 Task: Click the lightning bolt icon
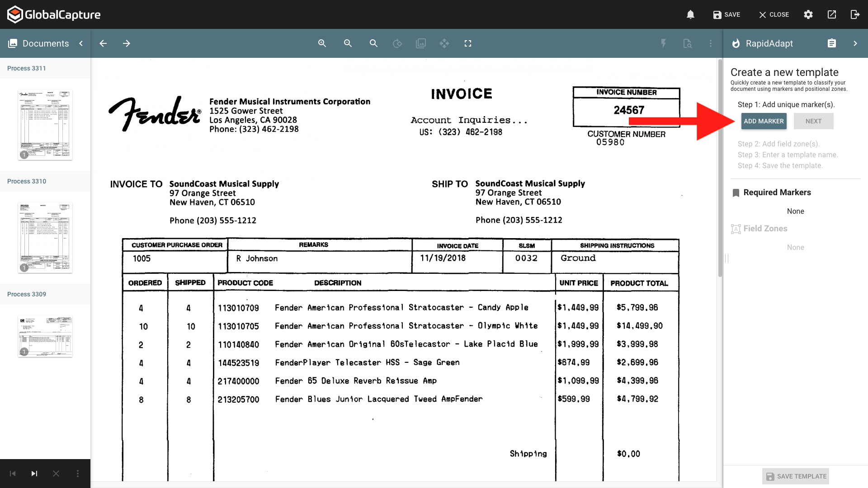[x=663, y=43]
